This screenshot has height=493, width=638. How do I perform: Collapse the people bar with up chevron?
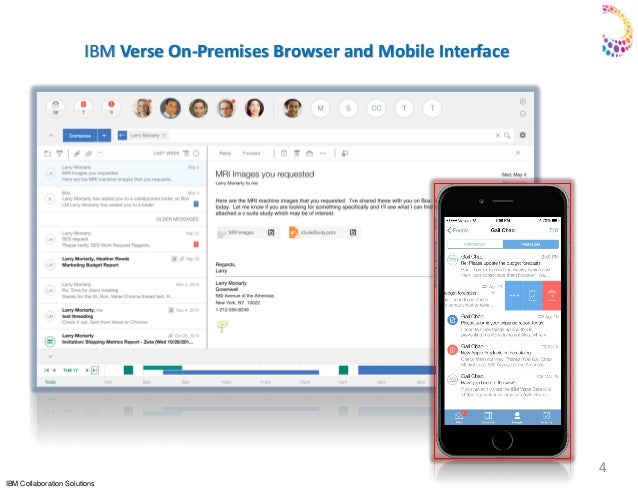tap(51, 135)
